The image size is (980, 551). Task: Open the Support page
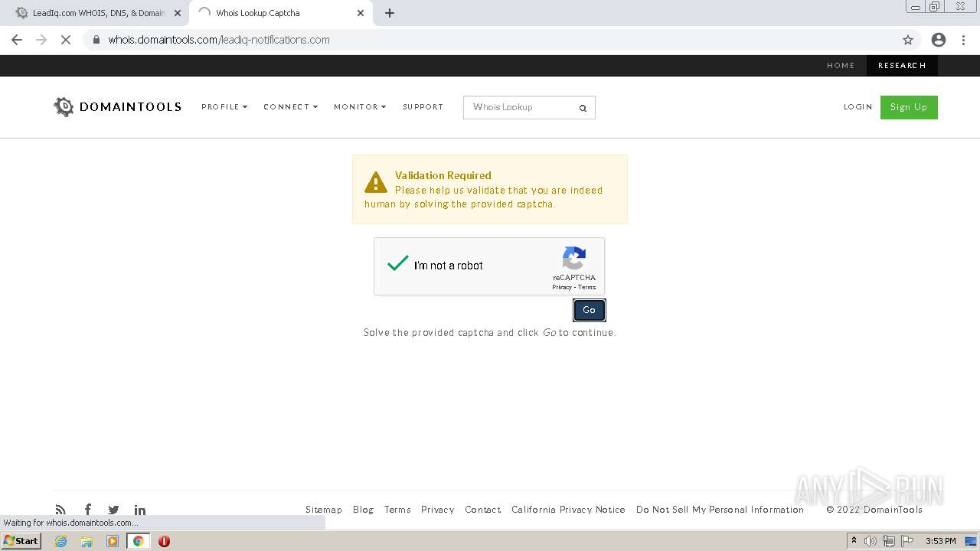[x=423, y=107]
